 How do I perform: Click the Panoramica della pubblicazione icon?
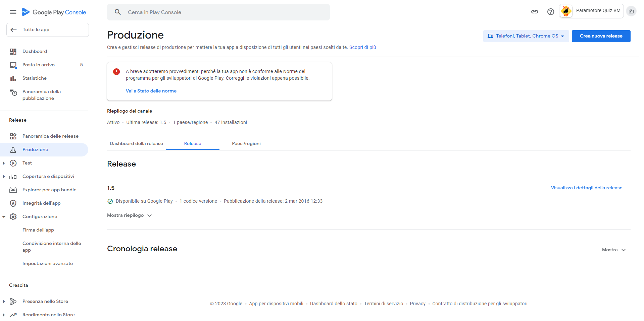(x=13, y=92)
